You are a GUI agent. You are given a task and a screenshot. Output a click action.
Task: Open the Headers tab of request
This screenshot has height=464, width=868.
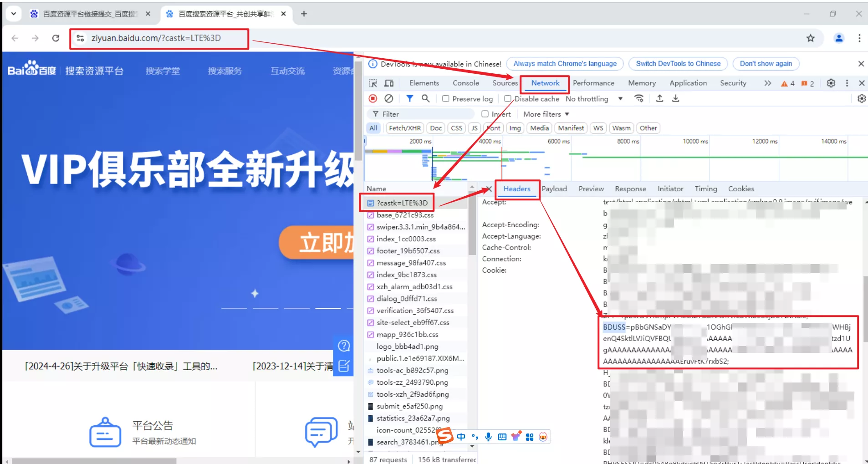[x=517, y=189]
